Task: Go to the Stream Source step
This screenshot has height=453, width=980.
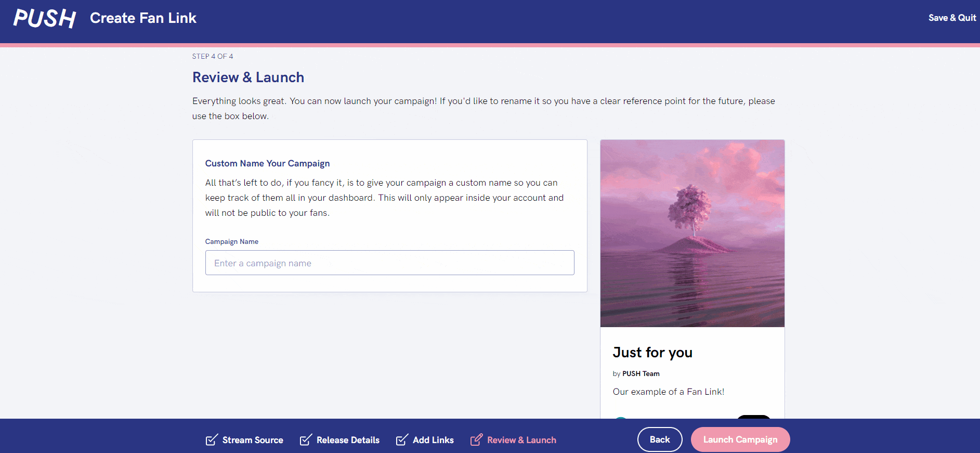Action: coord(244,440)
